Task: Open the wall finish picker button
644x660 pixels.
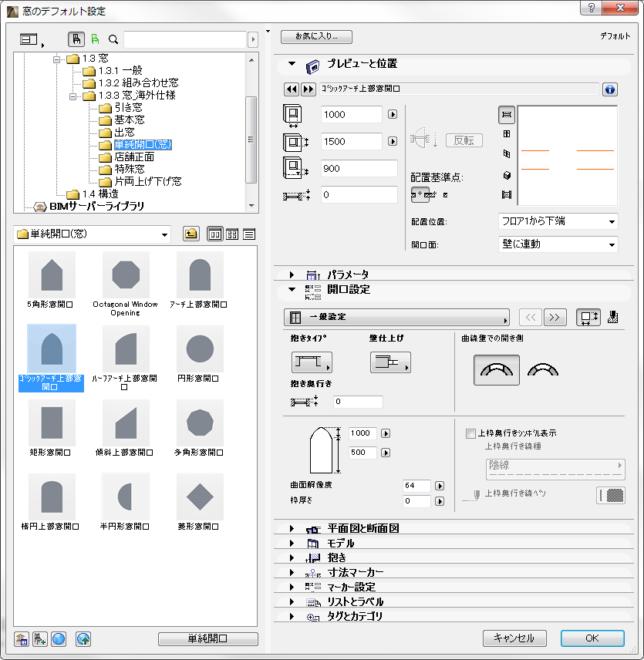Action: pyautogui.click(x=390, y=362)
